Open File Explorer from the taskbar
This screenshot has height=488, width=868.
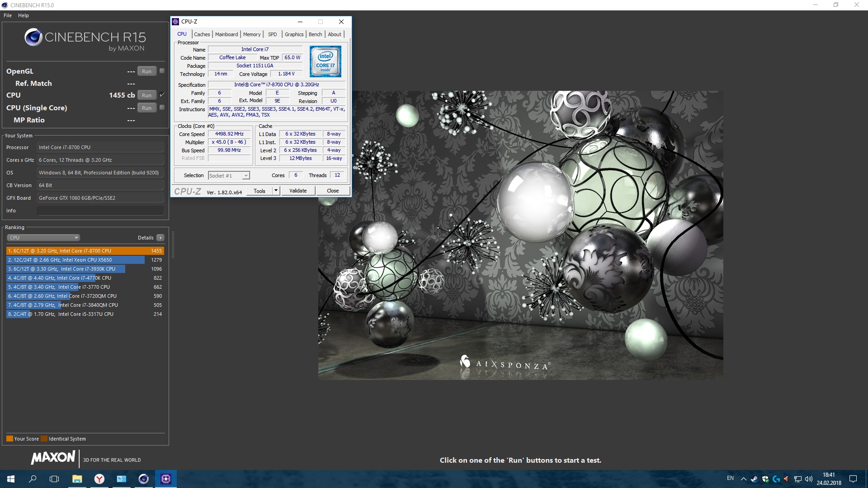pos(77,479)
